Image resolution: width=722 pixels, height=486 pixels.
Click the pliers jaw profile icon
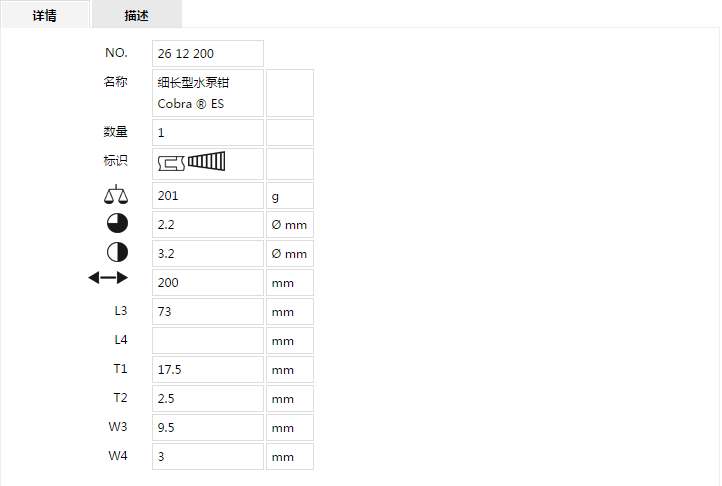click(171, 163)
